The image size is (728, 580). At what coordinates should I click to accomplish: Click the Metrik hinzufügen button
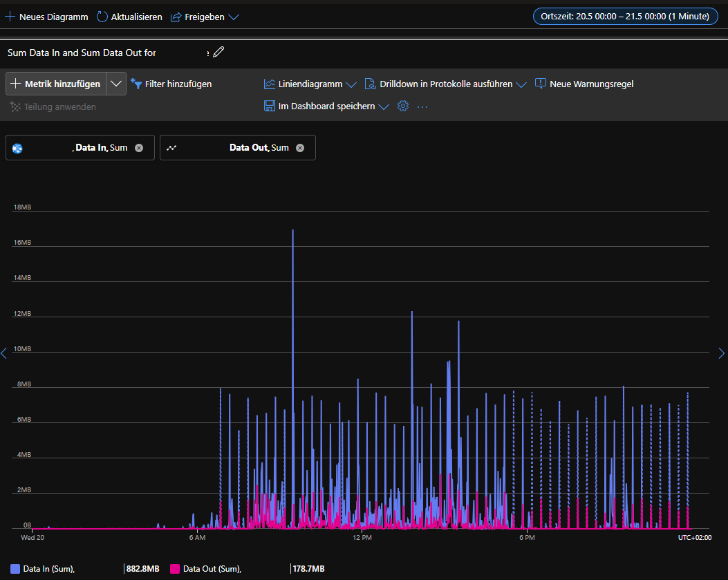point(57,84)
